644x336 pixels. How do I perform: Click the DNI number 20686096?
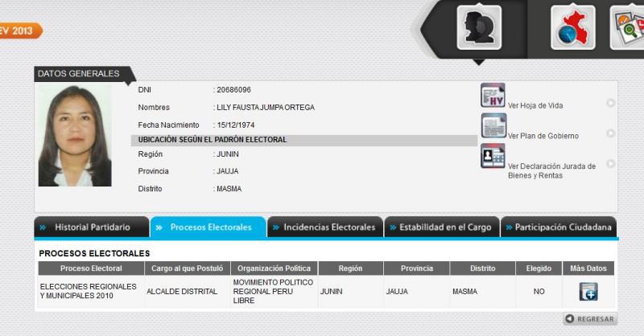[233, 90]
